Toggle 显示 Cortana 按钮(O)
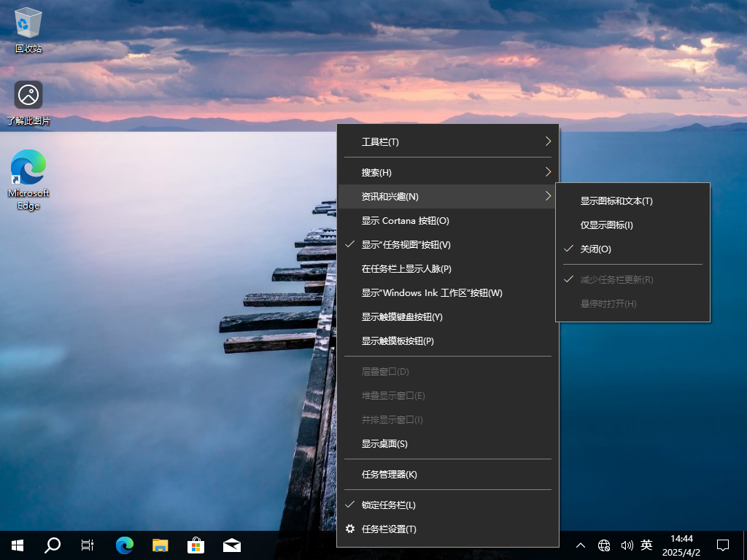 pyautogui.click(x=448, y=220)
